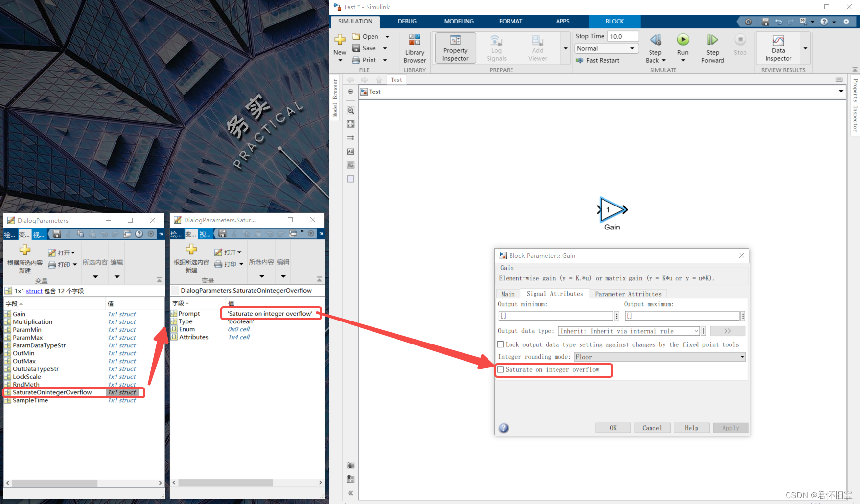Open the Data Inspector
Viewport: 860px width, 504px height.
[x=778, y=48]
